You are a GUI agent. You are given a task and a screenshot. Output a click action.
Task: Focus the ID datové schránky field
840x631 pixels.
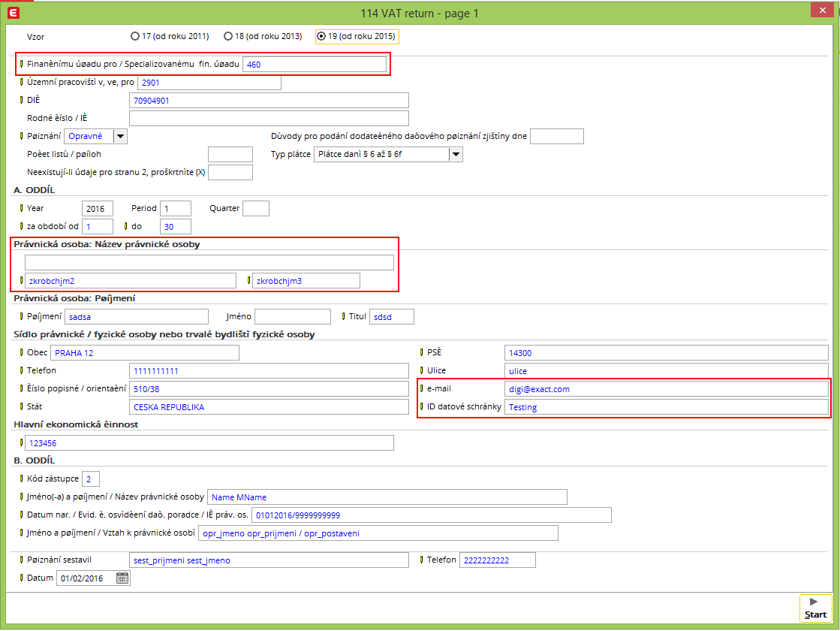pos(667,407)
